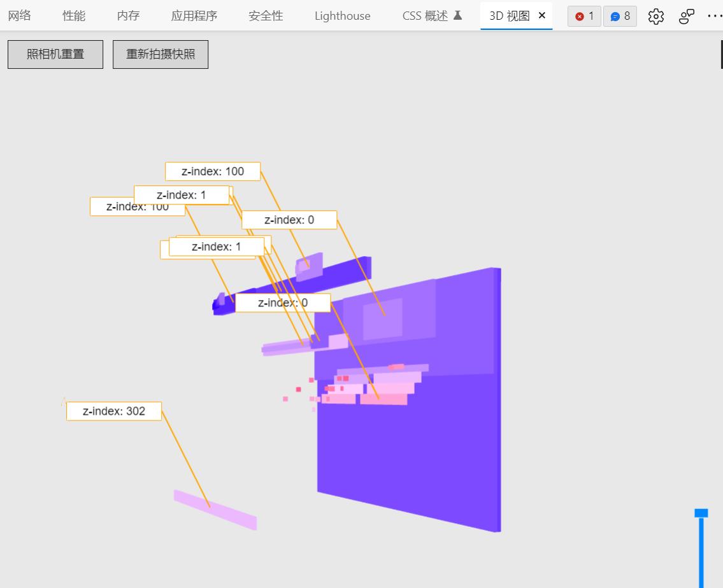Click the red error count badge
The width and height of the screenshot is (723, 588).
pos(584,17)
